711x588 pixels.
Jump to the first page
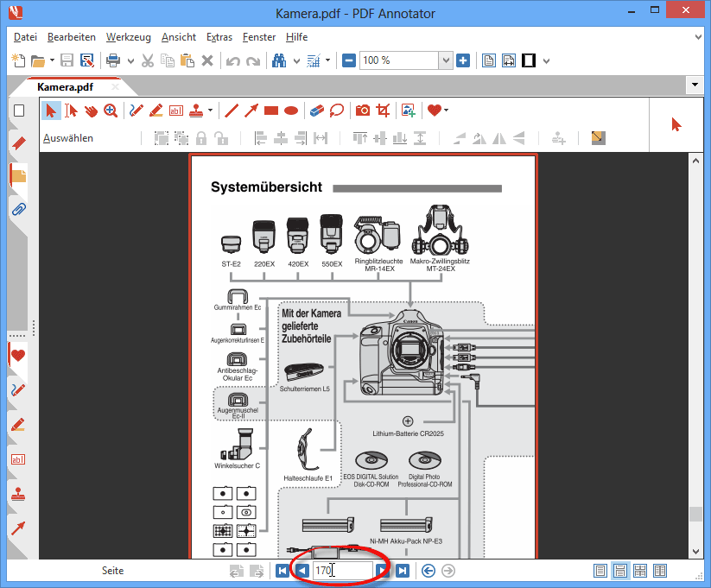[x=282, y=571]
